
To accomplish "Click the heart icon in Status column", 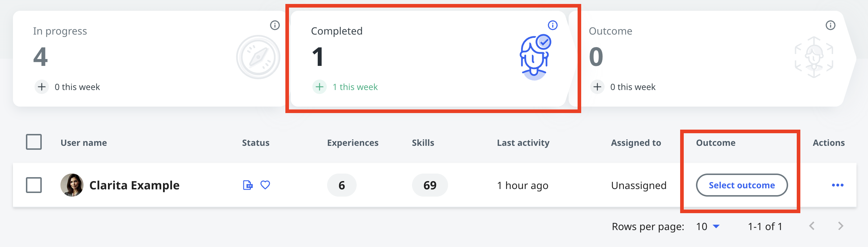I will click(x=265, y=185).
